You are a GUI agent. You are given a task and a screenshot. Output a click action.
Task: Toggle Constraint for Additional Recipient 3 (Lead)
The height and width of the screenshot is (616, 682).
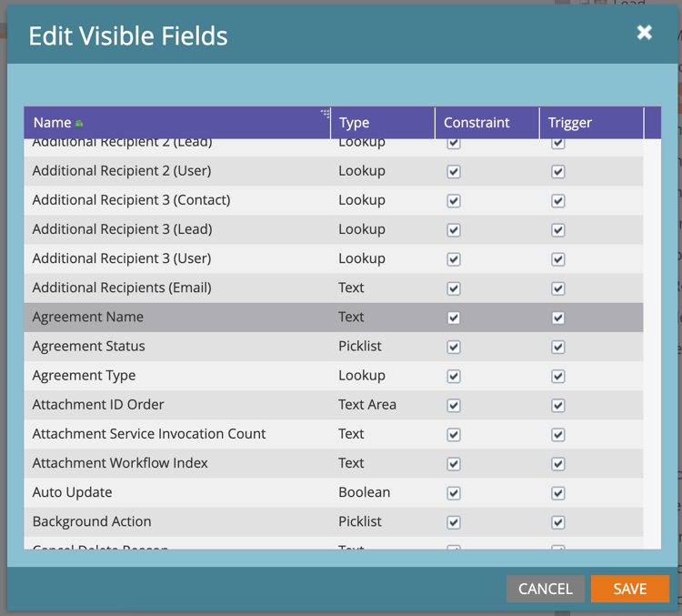(454, 230)
